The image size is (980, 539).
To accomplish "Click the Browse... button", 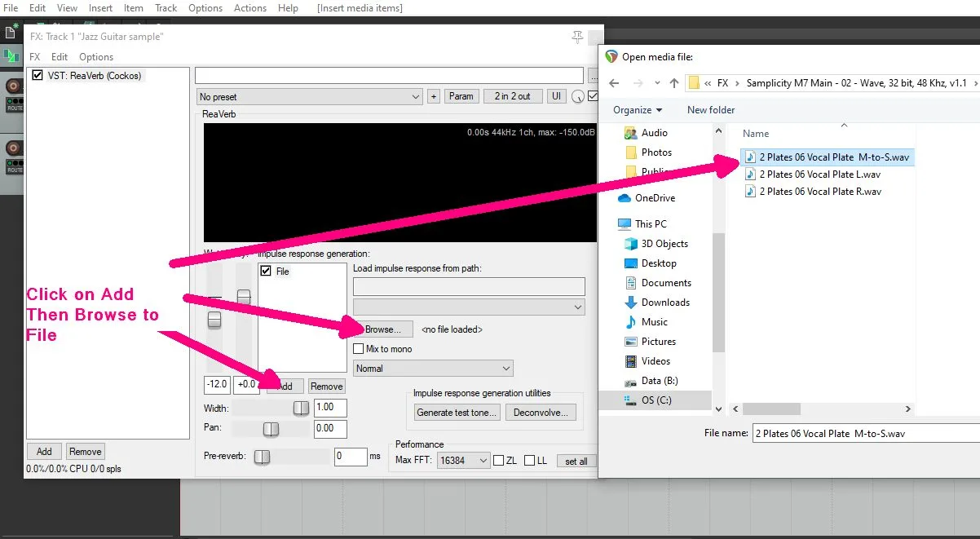I will (383, 329).
